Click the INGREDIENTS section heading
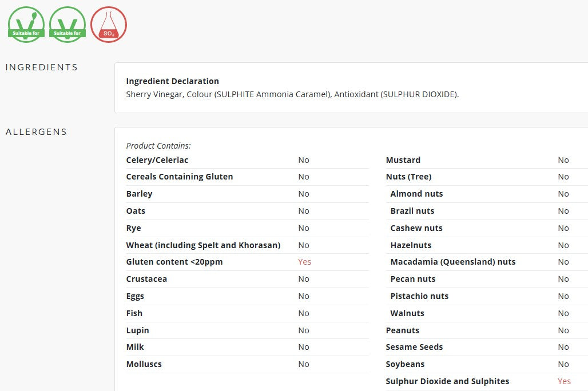This screenshot has height=391, width=588. [x=42, y=67]
